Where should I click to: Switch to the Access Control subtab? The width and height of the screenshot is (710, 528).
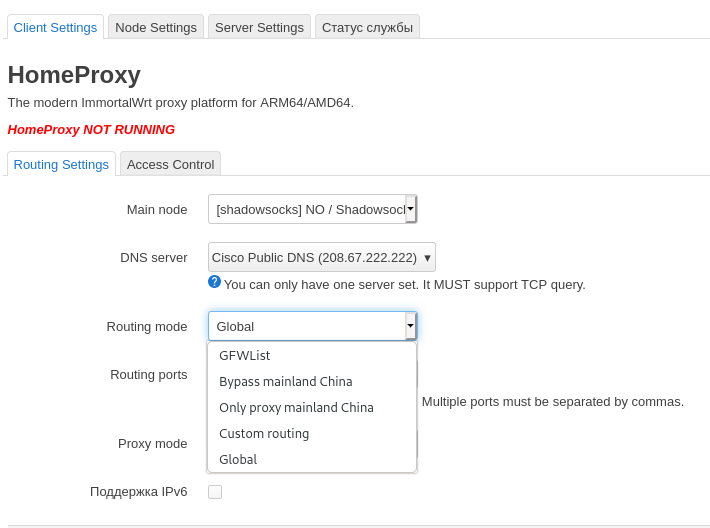[x=170, y=164]
